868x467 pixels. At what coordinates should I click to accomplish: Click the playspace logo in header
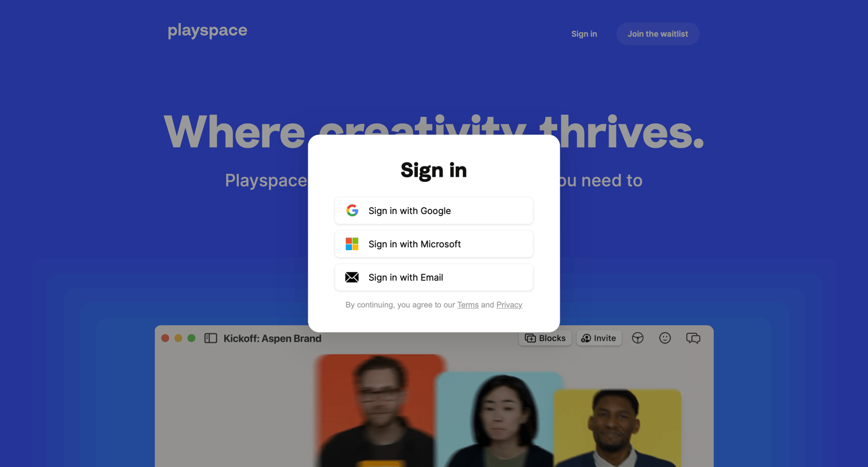point(207,30)
